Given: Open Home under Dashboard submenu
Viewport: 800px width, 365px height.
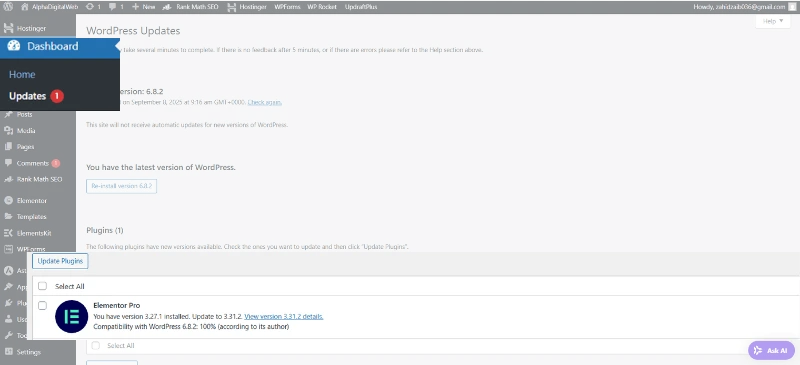Looking at the screenshot, I should coord(22,75).
